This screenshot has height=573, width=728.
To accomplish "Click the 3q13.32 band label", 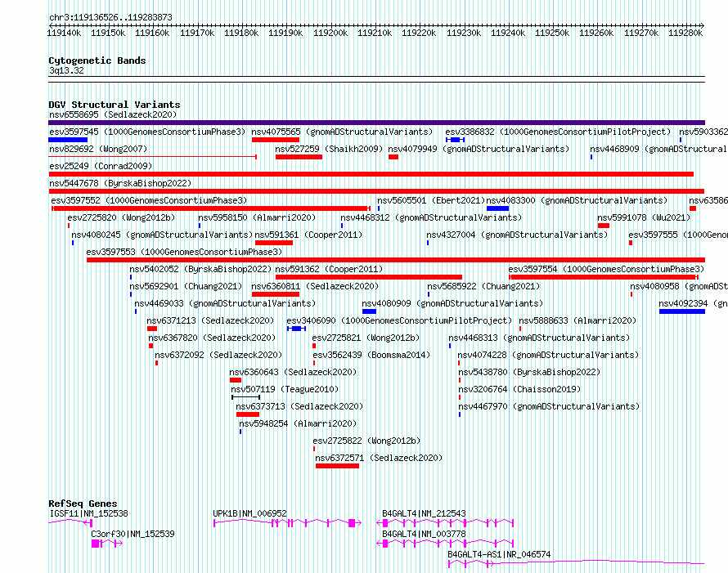I will pyautogui.click(x=66, y=70).
